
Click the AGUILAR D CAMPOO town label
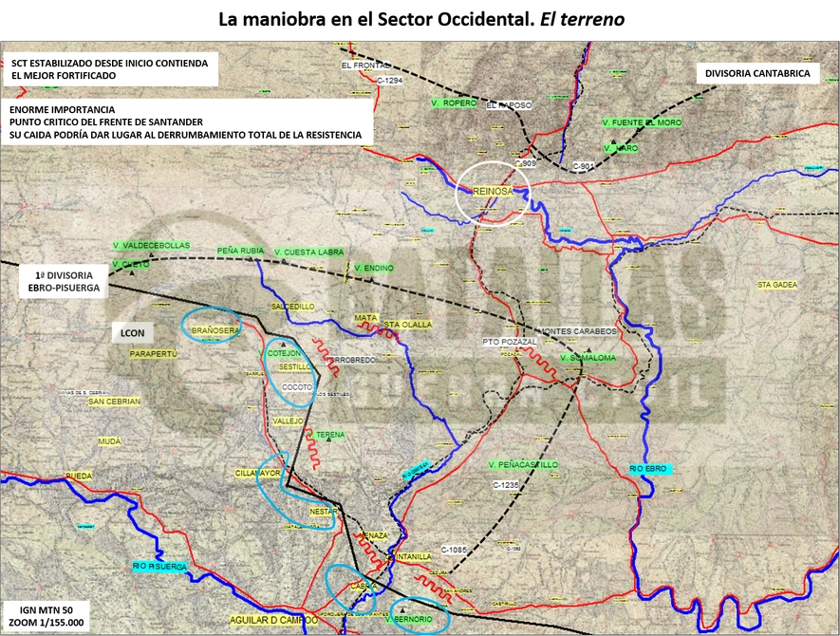(x=273, y=620)
